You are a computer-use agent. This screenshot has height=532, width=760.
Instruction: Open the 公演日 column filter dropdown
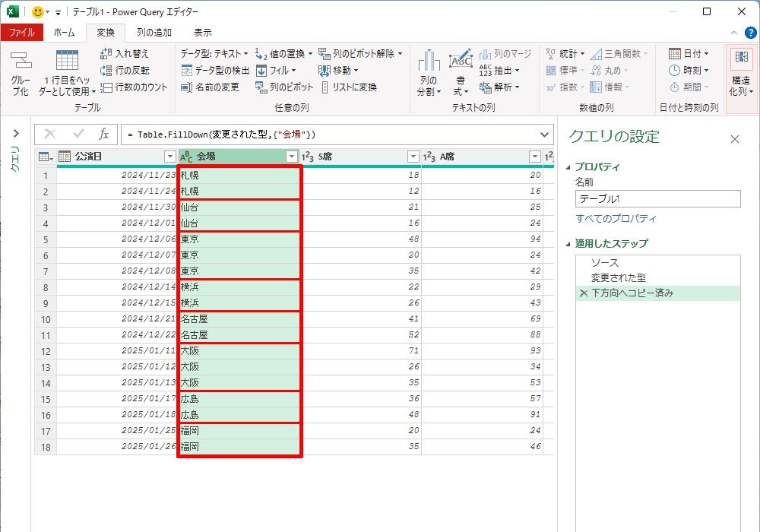pyautogui.click(x=169, y=157)
